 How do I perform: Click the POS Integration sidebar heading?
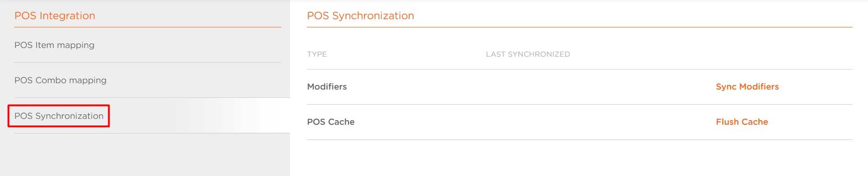tap(55, 16)
